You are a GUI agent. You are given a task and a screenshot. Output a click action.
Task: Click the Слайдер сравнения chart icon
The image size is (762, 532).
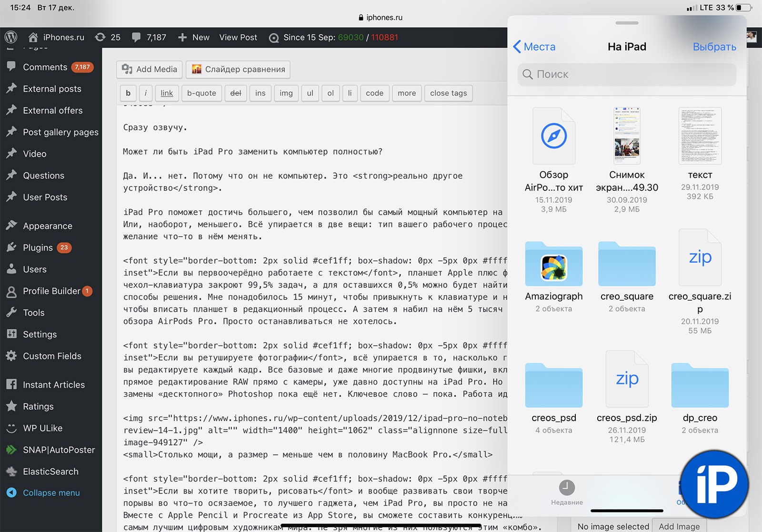(x=196, y=69)
